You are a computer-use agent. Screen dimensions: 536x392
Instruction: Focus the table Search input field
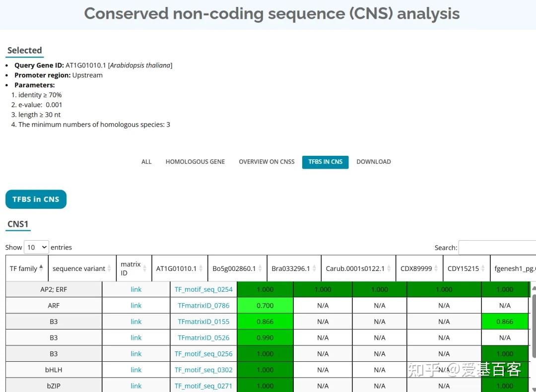pos(497,248)
